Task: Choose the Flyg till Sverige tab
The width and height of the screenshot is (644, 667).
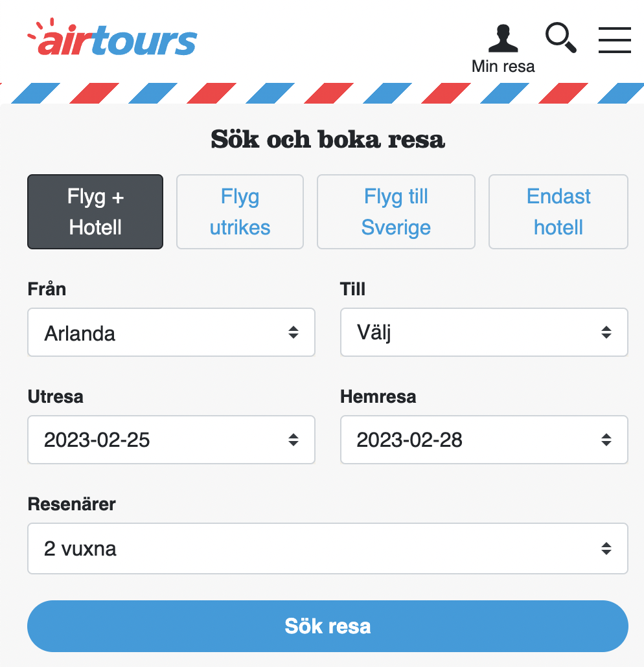Action: point(396,212)
